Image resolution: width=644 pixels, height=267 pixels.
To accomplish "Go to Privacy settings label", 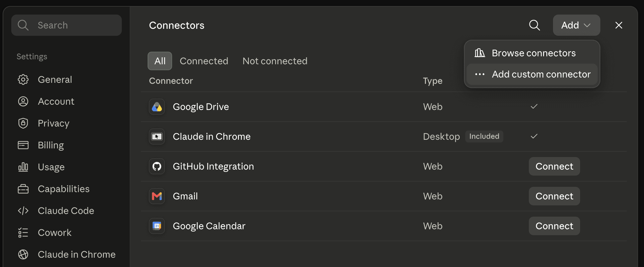I will point(54,123).
